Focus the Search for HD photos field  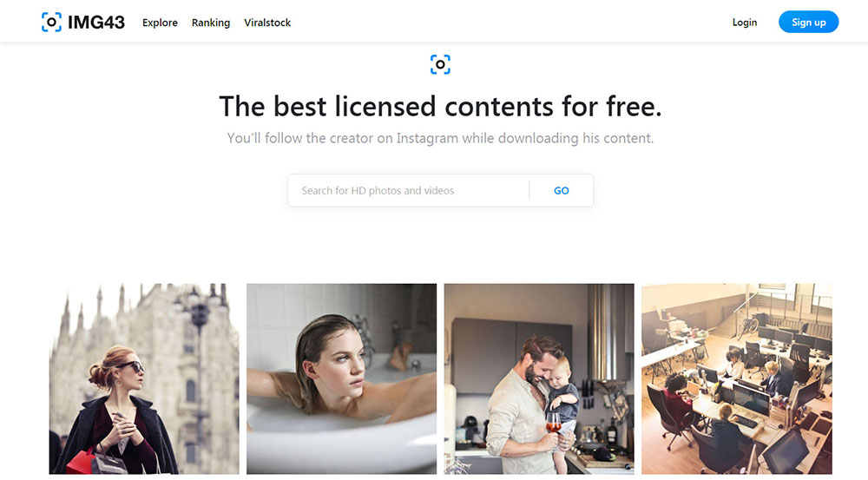[x=408, y=190]
